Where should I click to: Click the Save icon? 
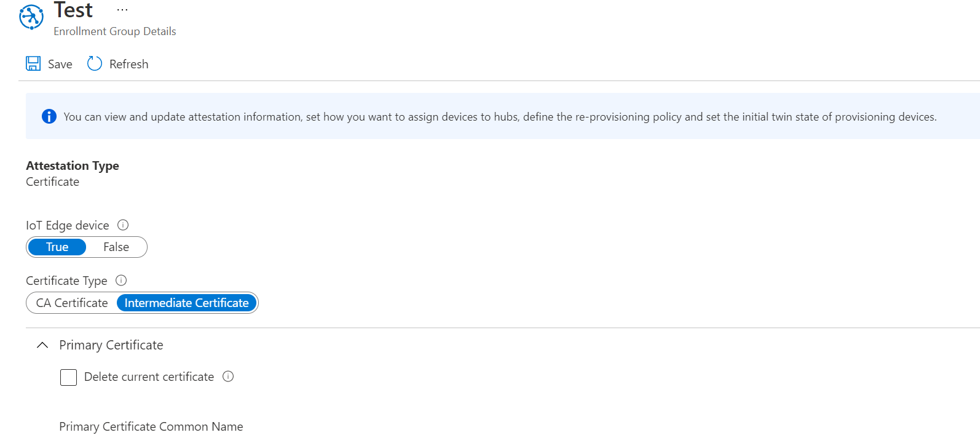[x=33, y=63]
